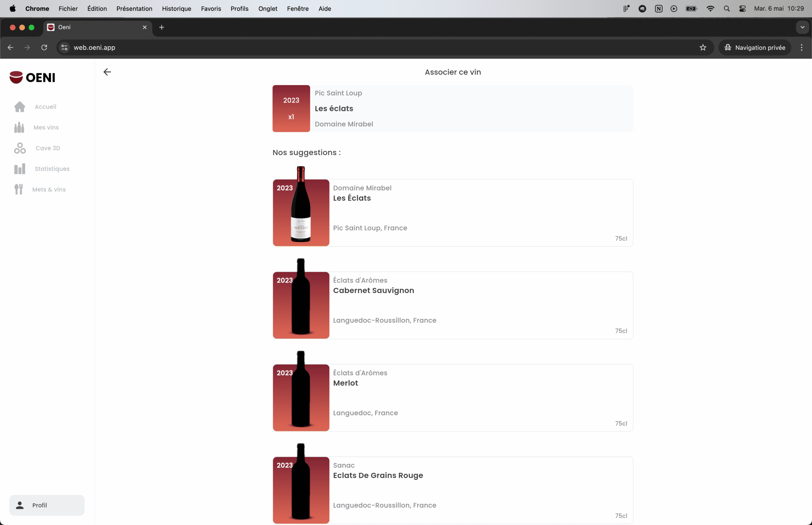Image resolution: width=812 pixels, height=525 pixels.
Task: Open a new tab with plus button
Action: tap(161, 27)
